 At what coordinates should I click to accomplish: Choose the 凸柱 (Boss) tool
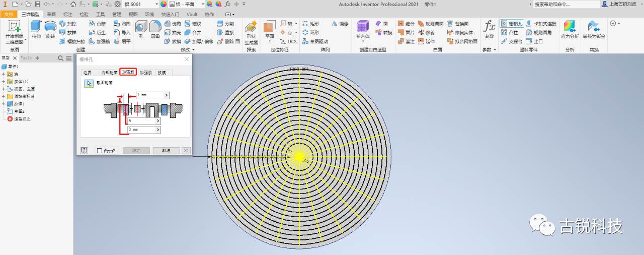pos(509,32)
